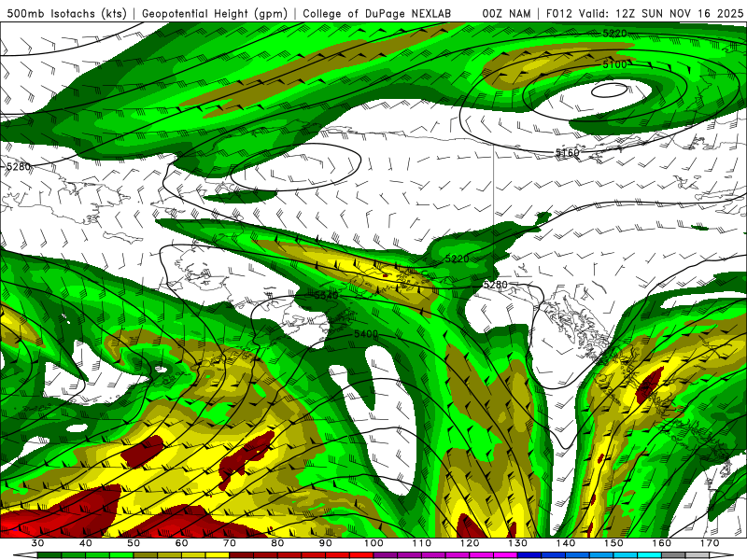Click the color scale value 50

tap(134, 543)
